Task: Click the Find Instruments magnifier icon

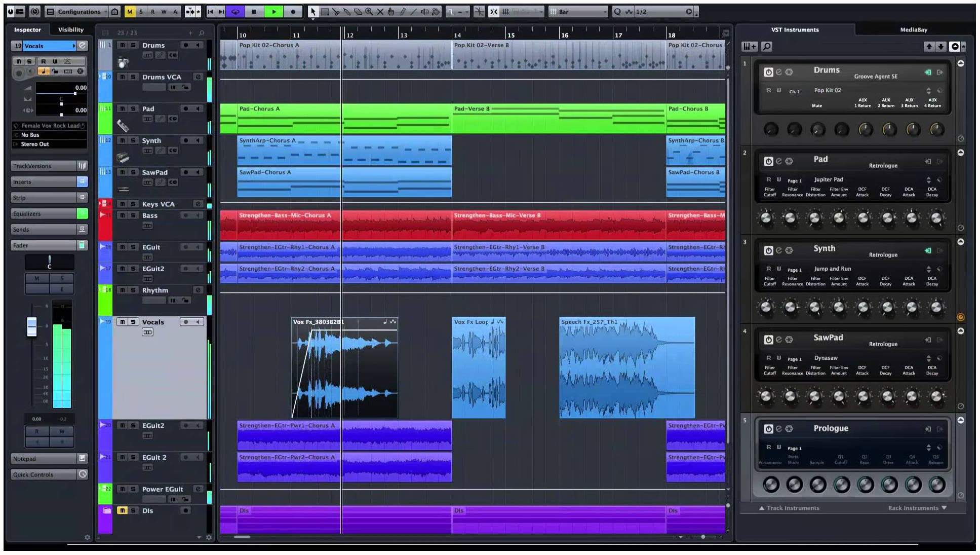Action: (767, 47)
